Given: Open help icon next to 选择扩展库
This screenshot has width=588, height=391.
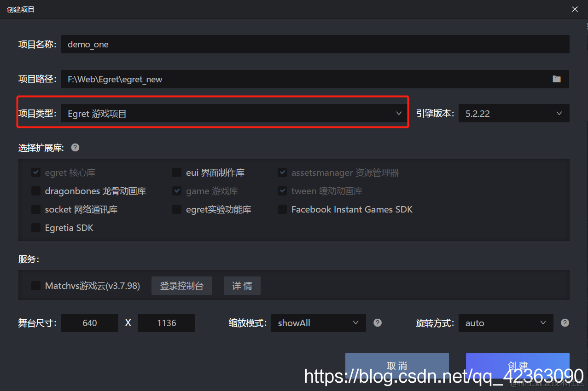Looking at the screenshot, I should click(75, 148).
